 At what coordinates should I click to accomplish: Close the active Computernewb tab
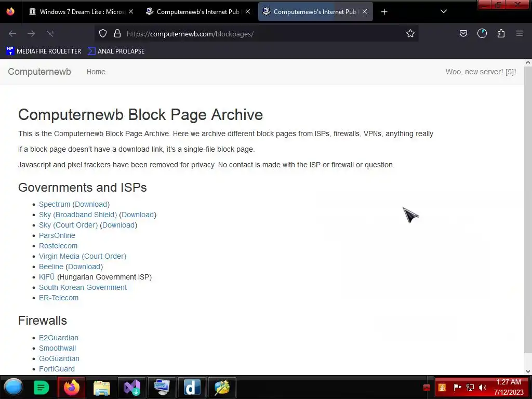pos(365,12)
